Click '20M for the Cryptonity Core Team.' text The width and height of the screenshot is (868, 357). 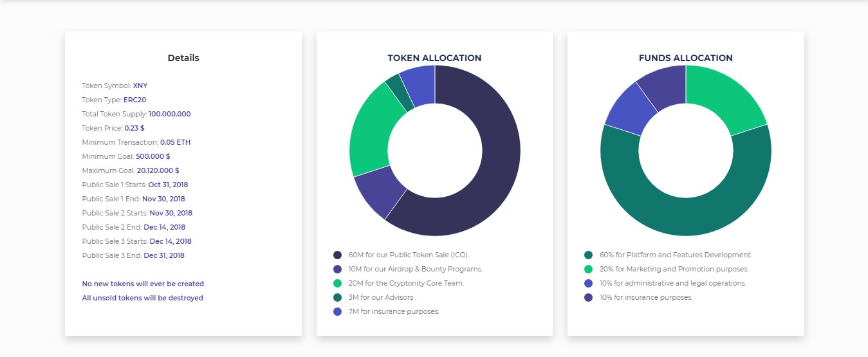tap(406, 283)
